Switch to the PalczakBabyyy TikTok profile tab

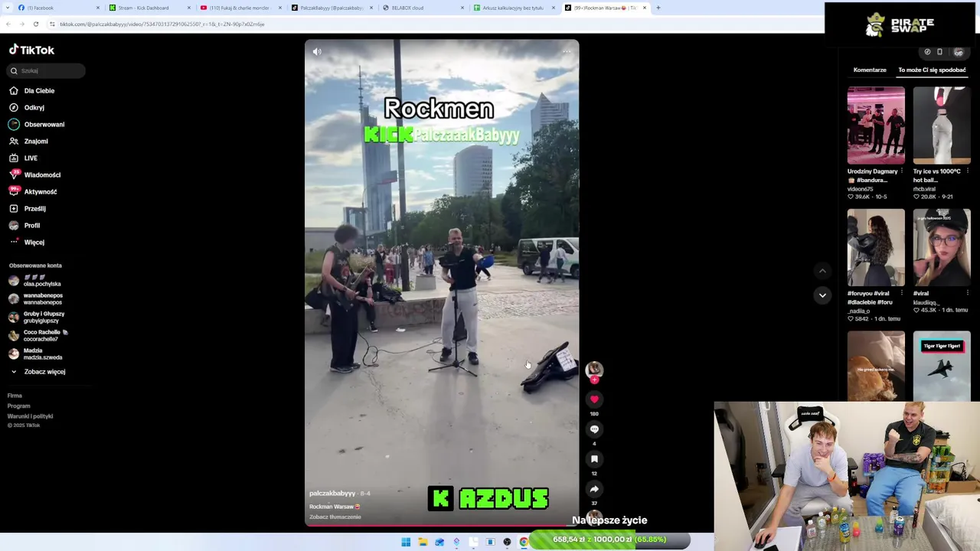pos(332,8)
